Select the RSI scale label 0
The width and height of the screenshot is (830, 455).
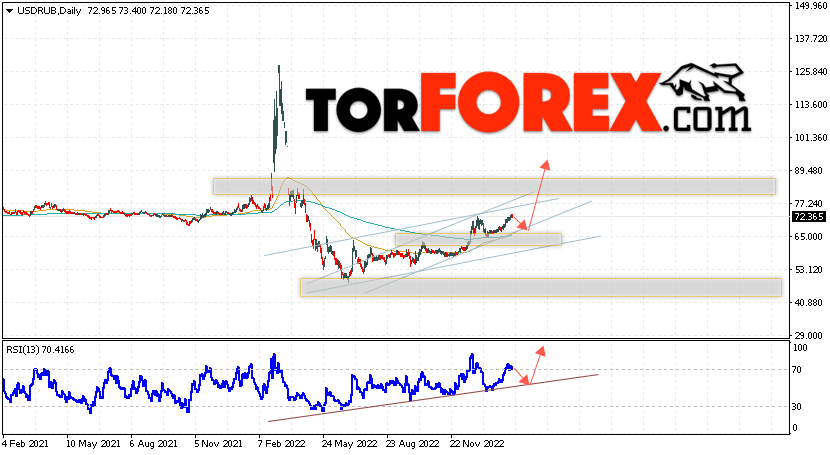coord(795,427)
